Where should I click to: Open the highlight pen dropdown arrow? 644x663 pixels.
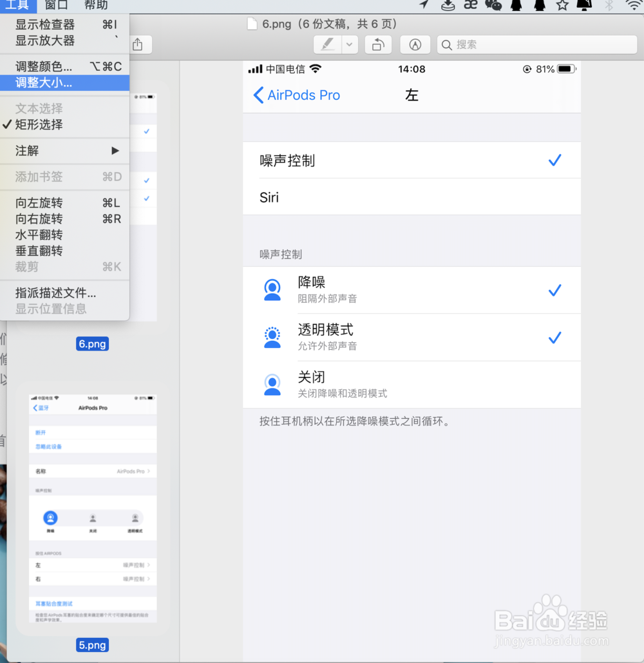click(350, 44)
